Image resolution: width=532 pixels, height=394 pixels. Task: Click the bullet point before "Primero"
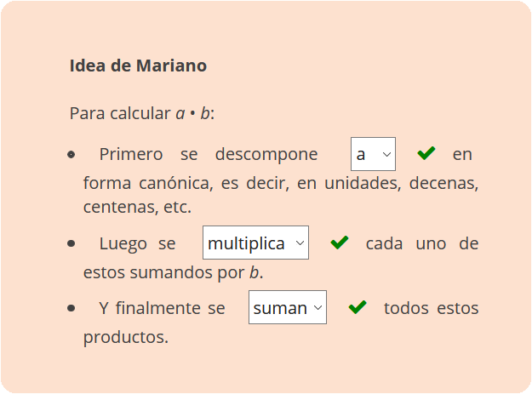72,155
